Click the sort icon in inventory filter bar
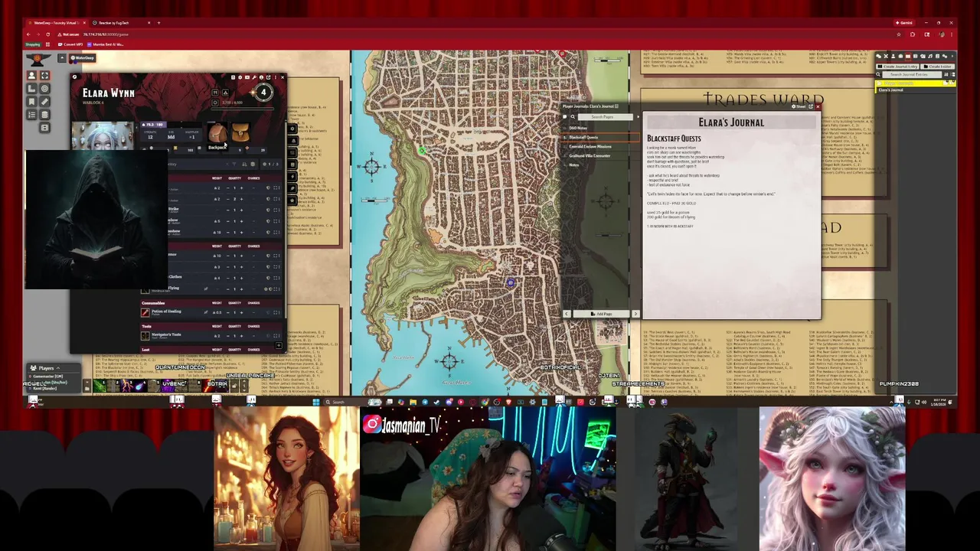The height and width of the screenshot is (551, 980). (x=244, y=165)
